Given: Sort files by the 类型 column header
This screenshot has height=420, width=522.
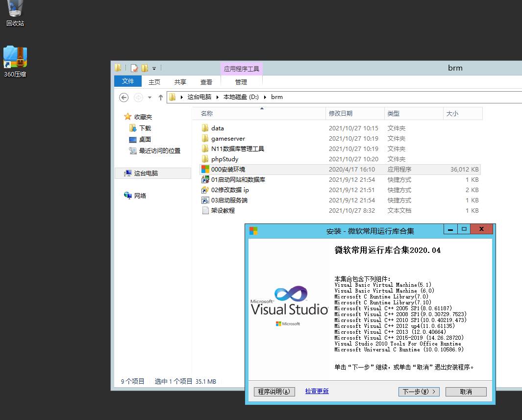Looking at the screenshot, I should [x=414, y=114].
